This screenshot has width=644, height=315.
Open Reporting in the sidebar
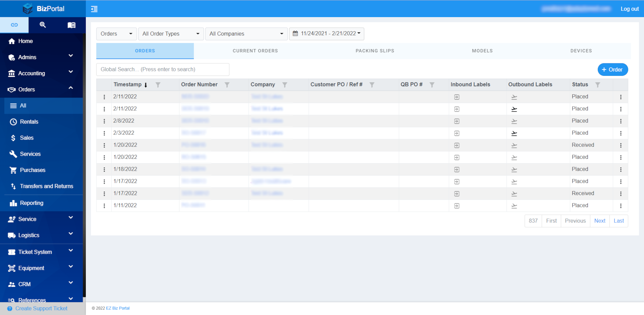(43, 203)
